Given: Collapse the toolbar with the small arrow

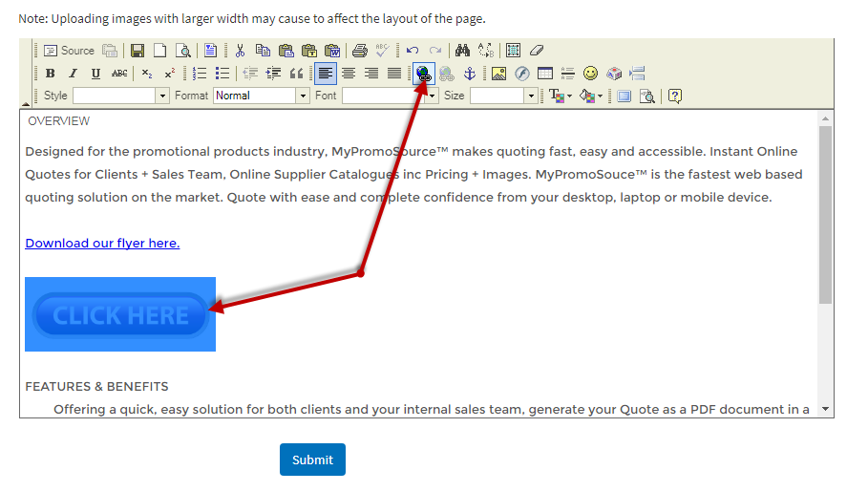Looking at the screenshot, I should (26, 103).
